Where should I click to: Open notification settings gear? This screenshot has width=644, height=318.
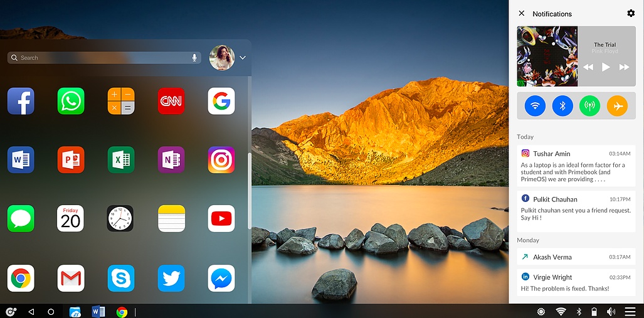click(631, 13)
